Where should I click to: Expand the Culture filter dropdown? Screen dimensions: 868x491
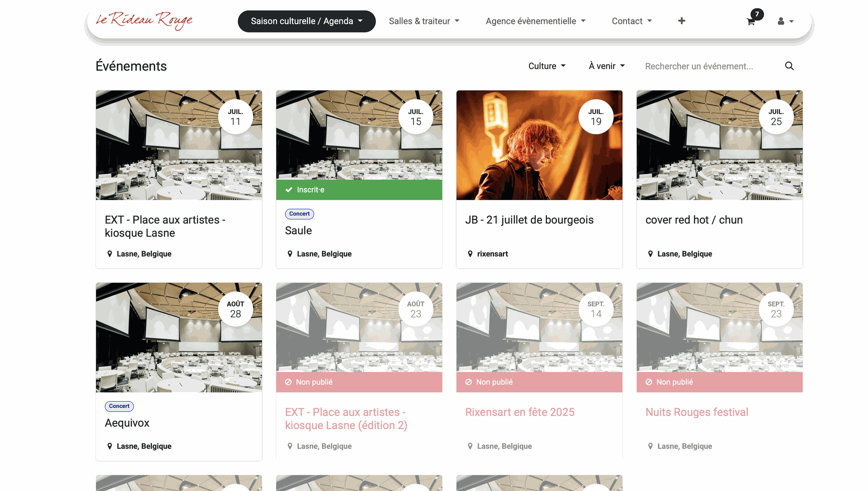[x=547, y=66]
